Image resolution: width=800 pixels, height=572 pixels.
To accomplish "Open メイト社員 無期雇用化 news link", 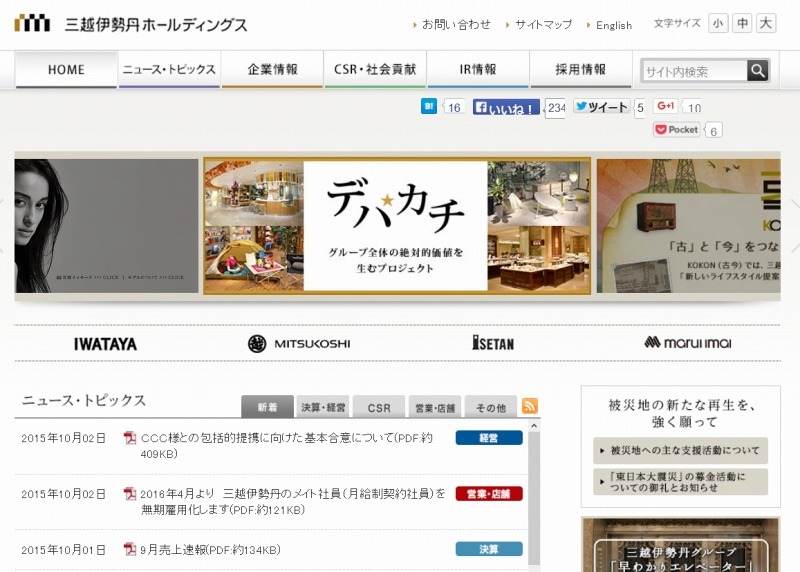I will [x=293, y=502].
